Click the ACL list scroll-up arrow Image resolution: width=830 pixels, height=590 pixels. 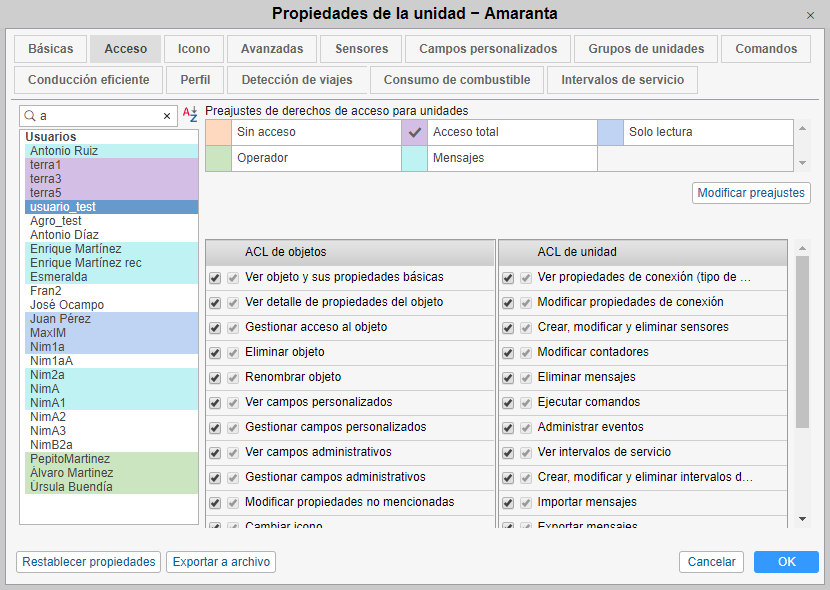[x=802, y=248]
